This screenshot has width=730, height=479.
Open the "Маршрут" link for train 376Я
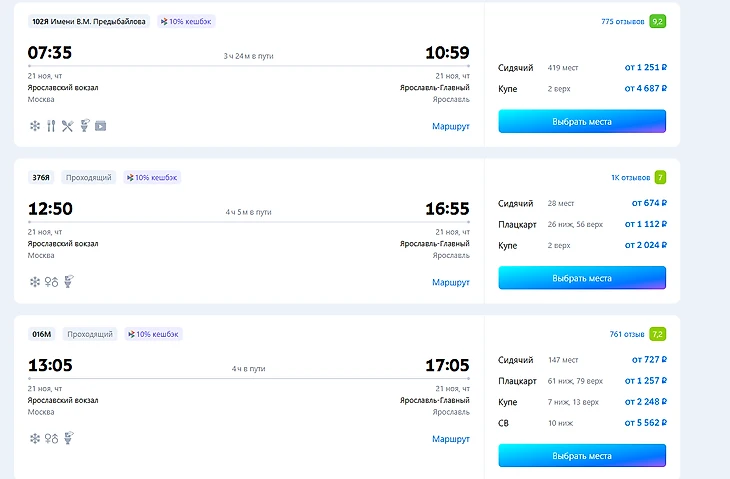pos(450,283)
